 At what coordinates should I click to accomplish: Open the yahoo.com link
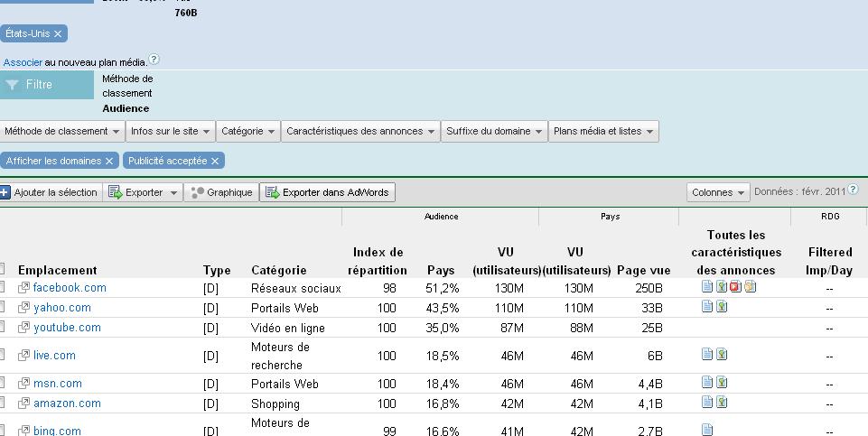62,308
